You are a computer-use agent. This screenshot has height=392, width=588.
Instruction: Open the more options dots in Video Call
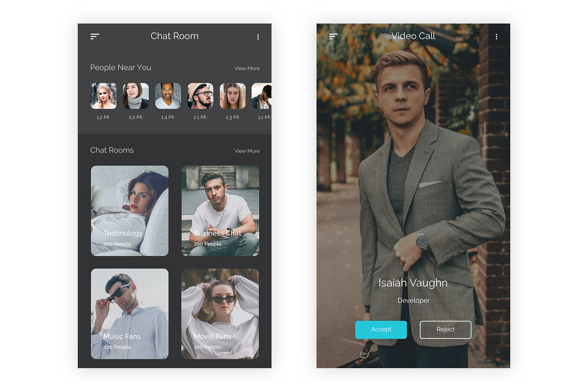(x=496, y=37)
